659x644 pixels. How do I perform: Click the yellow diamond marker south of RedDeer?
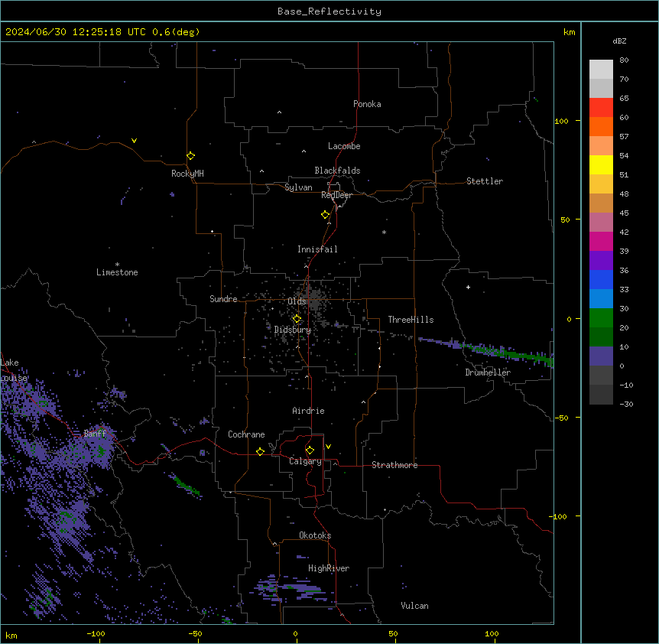[x=326, y=215]
